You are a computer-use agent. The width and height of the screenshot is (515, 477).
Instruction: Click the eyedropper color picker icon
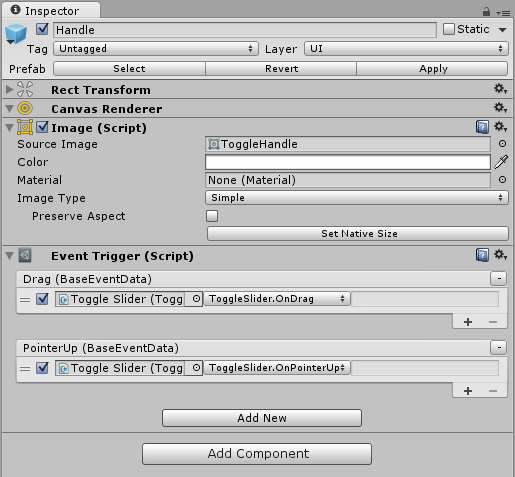point(501,162)
